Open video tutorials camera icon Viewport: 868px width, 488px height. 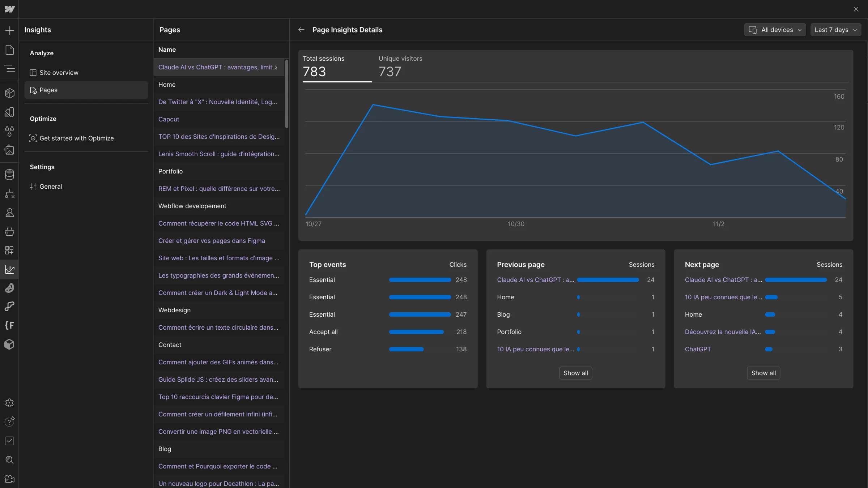click(9, 479)
